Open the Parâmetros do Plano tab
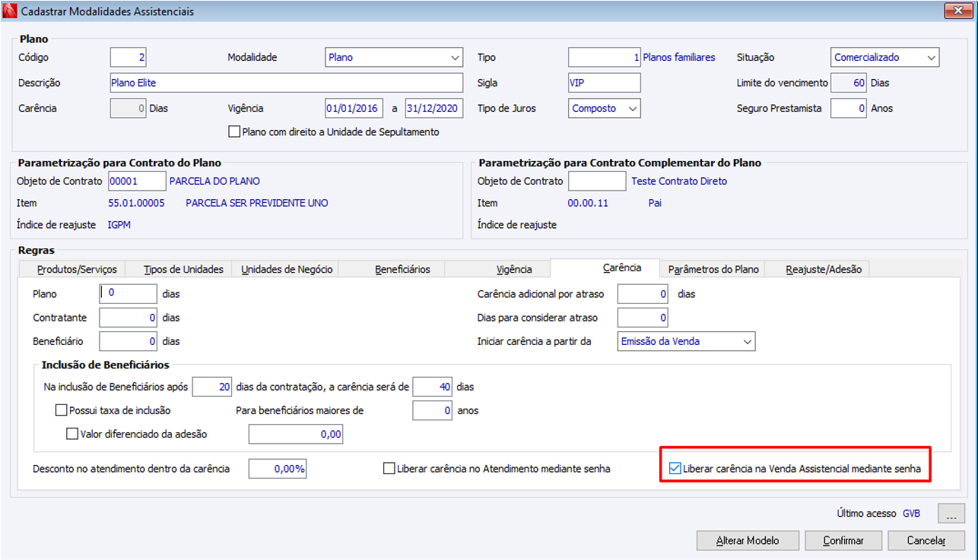The width and height of the screenshot is (978, 560). coord(713,269)
